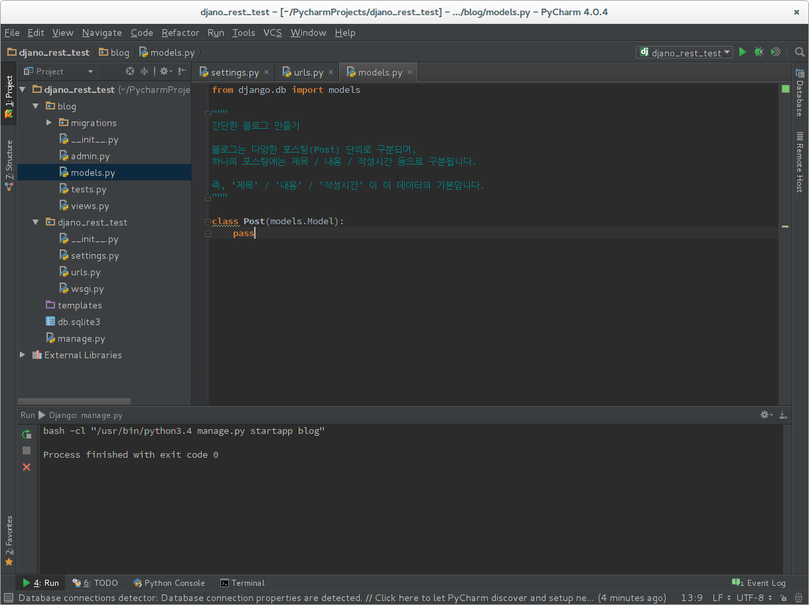Open Project panel settings gear
Image resolution: width=809 pixels, height=605 pixels.
(x=165, y=71)
